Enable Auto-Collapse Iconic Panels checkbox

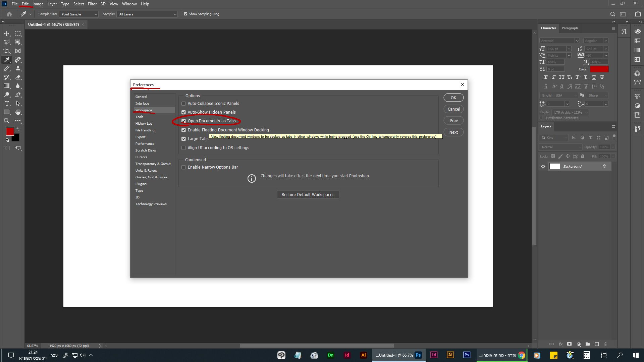pos(183,104)
